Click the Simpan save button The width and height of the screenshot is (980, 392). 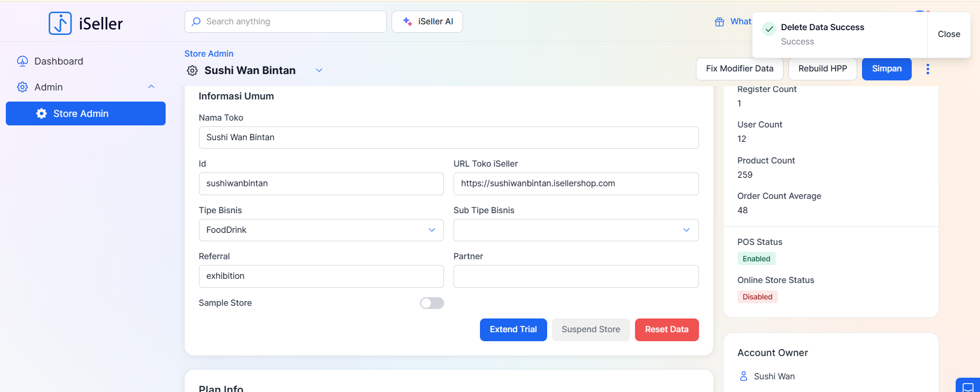point(886,69)
